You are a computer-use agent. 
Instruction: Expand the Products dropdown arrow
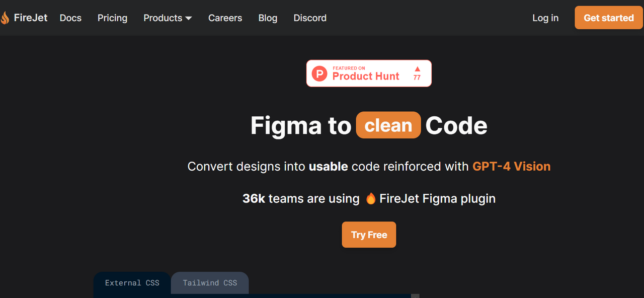(x=189, y=18)
